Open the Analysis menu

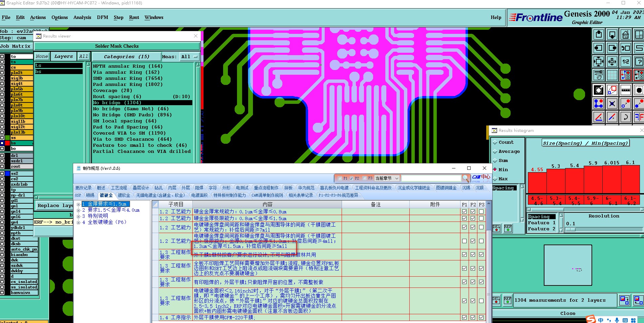(82, 18)
